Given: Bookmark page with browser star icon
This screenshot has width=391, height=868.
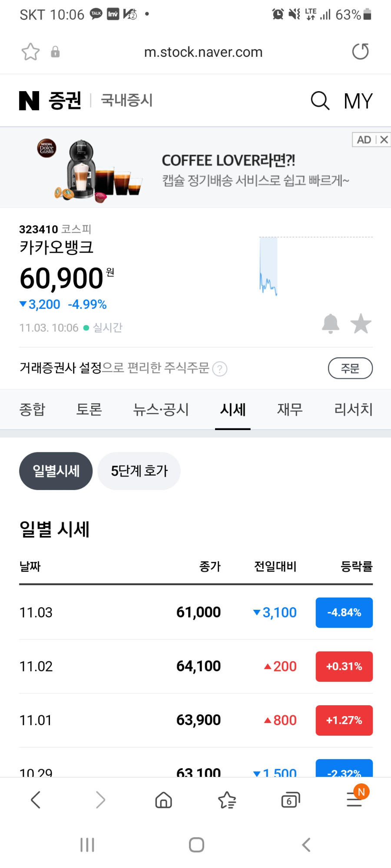Looking at the screenshot, I should click(x=30, y=52).
